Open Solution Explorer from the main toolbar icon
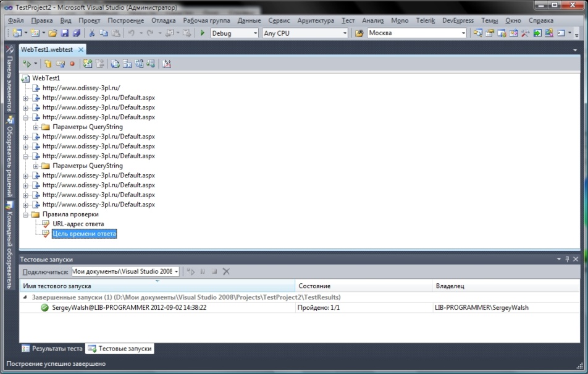The width and height of the screenshot is (588, 374). tap(477, 33)
